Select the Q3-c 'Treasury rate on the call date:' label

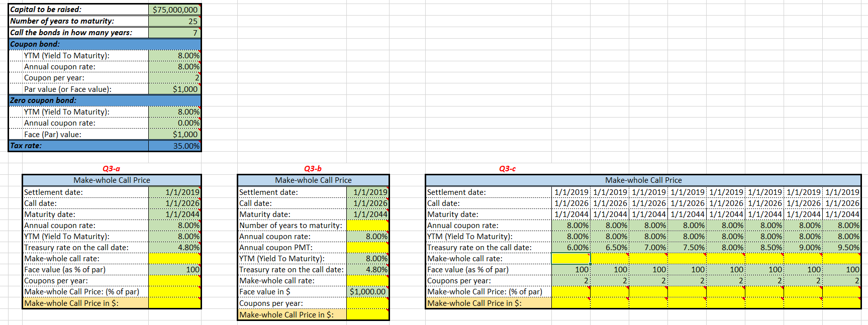[479, 247]
